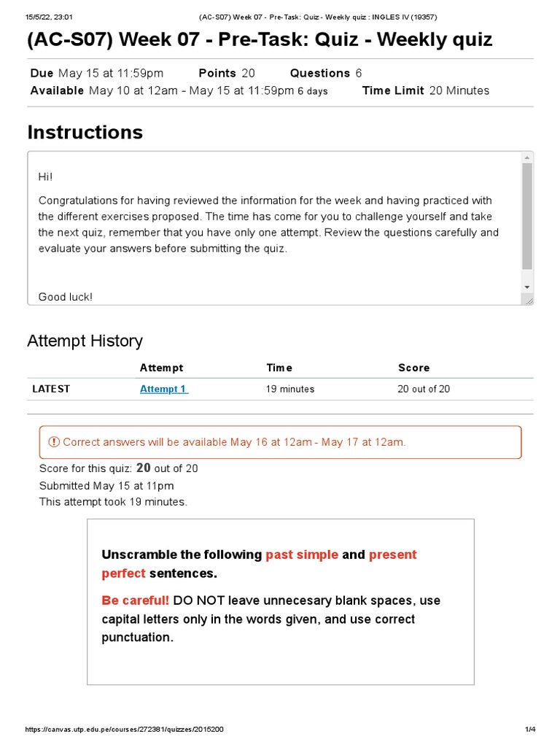This screenshot has width=560, height=747.
Task: Click the scroll down arrow in Instructions box
Action: click(x=526, y=287)
